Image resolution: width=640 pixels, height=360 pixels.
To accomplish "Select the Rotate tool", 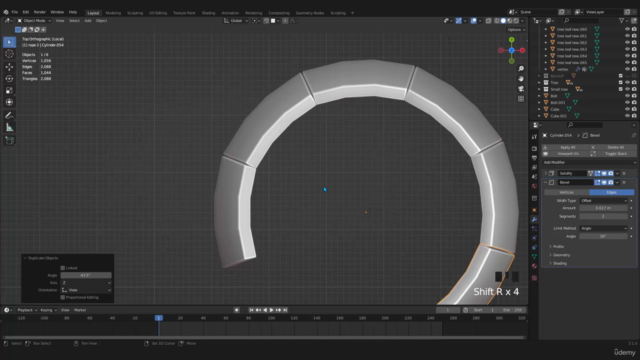I will [x=9, y=78].
